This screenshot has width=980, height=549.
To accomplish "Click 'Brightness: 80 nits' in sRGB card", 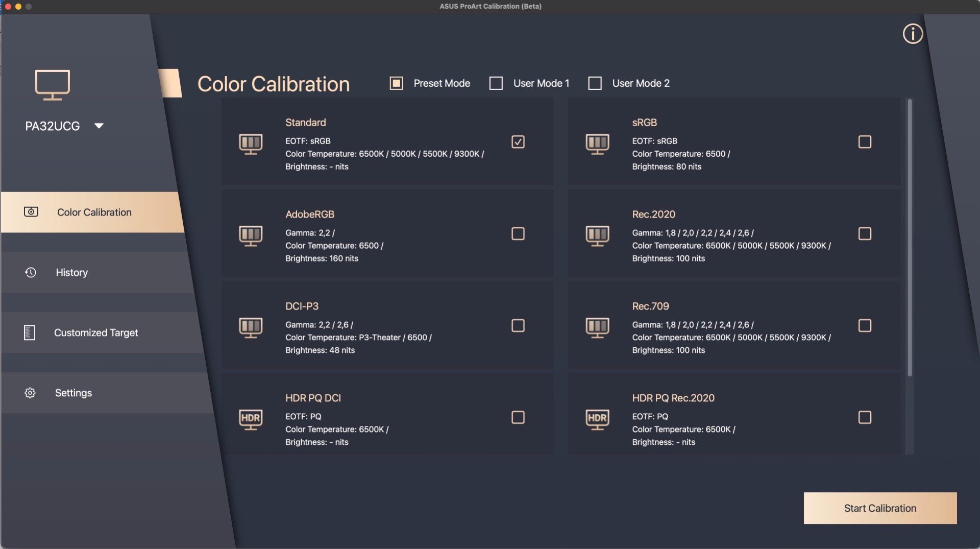I will pos(667,166).
